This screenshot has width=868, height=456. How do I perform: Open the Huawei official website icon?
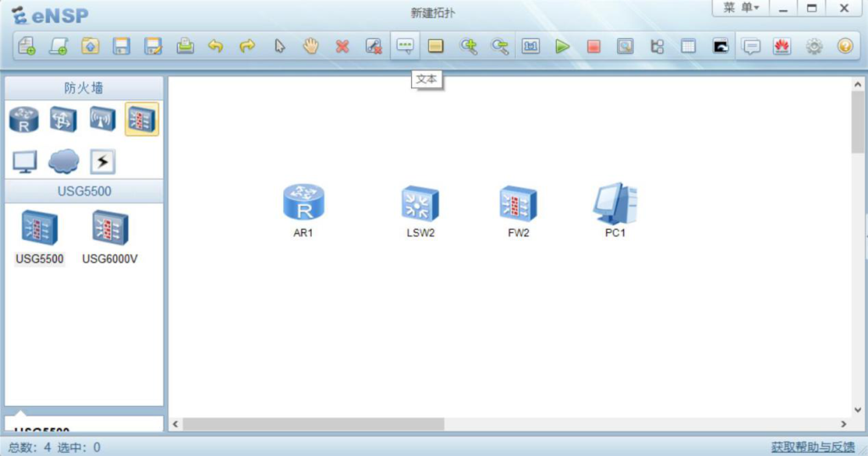tap(782, 46)
